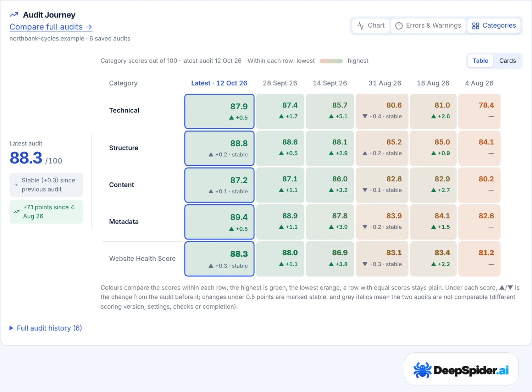Image resolution: width=532 pixels, height=392 pixels.
Task: Click the Content score 82.9
Action: click(x=442, y=179)
